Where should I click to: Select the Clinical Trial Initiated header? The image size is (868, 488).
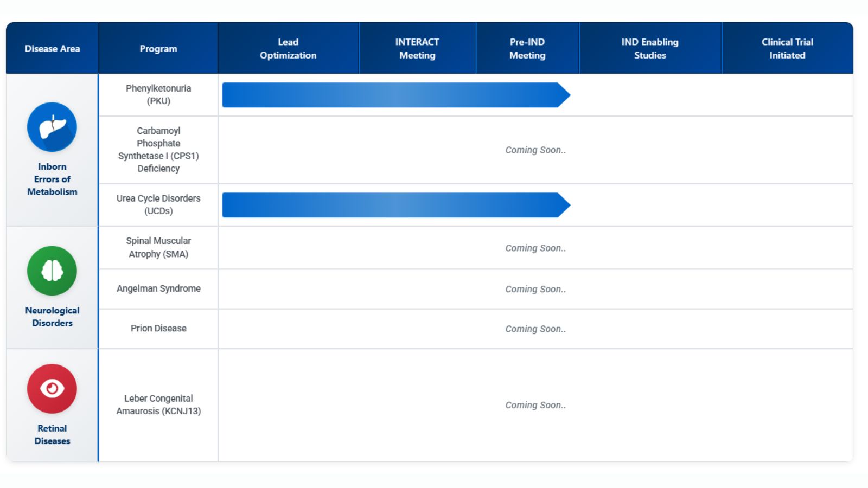(x=787, y=48)
